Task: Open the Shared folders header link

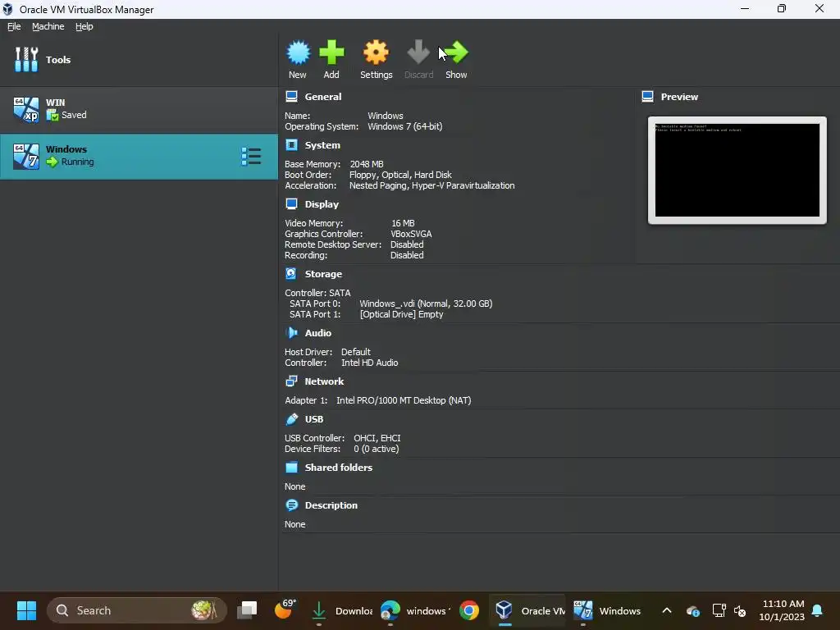Action: pyautogui.click(x=339, y=467)
